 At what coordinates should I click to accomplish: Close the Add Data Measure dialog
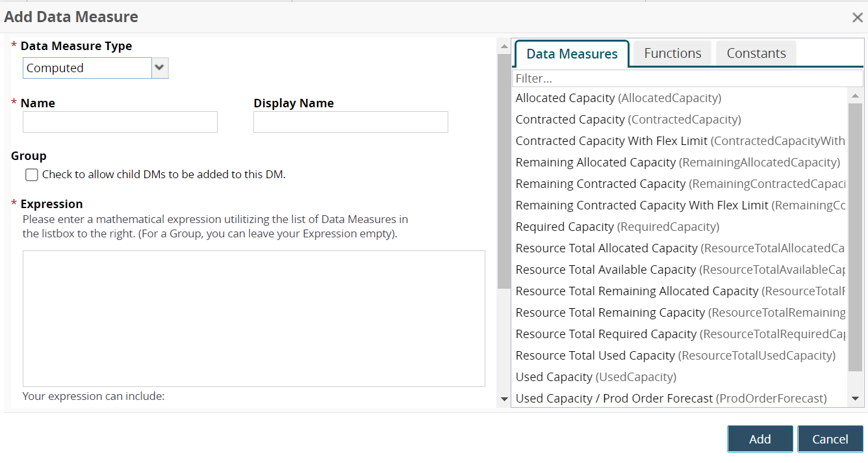click(857, 18)
